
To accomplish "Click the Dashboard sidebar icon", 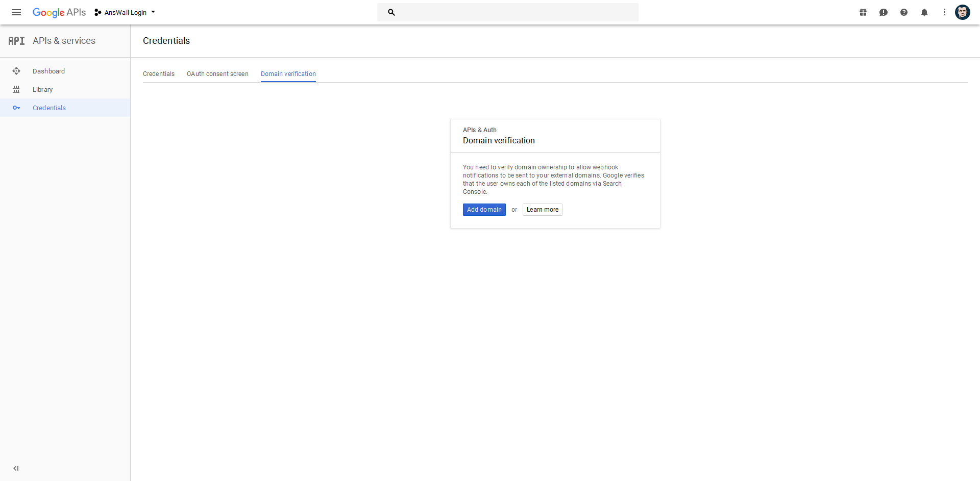I will pos(16,71).
